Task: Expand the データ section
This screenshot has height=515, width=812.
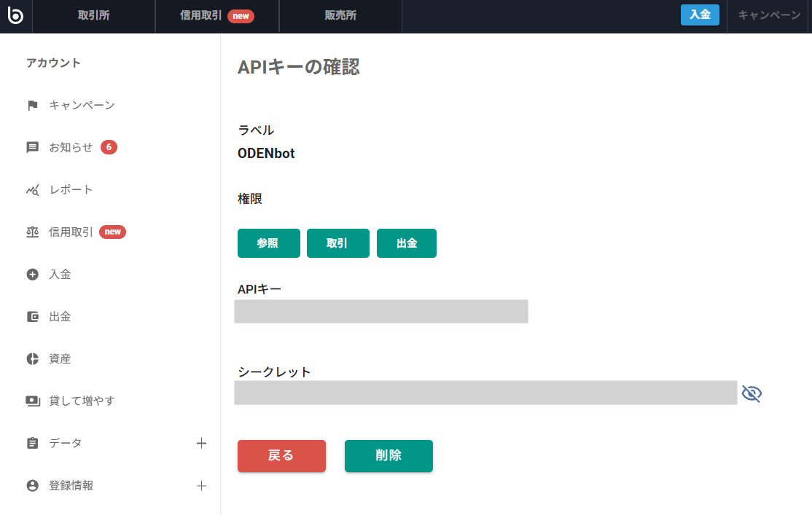Action: [202, 444]
